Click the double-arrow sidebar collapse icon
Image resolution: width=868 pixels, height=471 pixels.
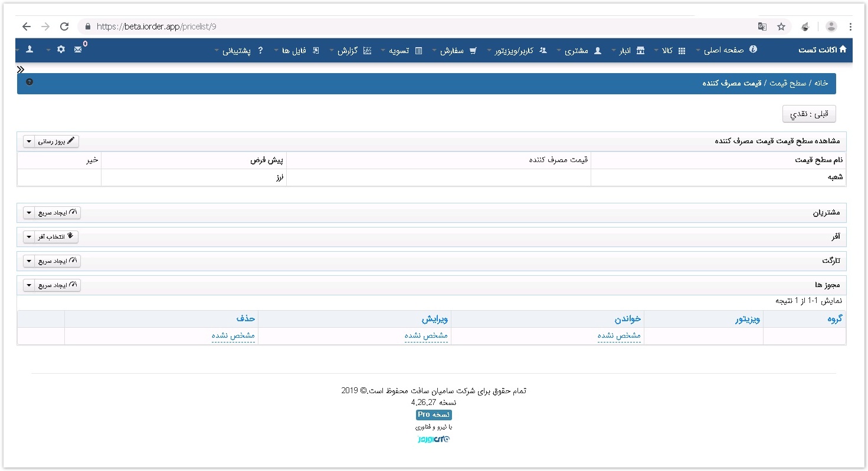click(x=21, y=70)
